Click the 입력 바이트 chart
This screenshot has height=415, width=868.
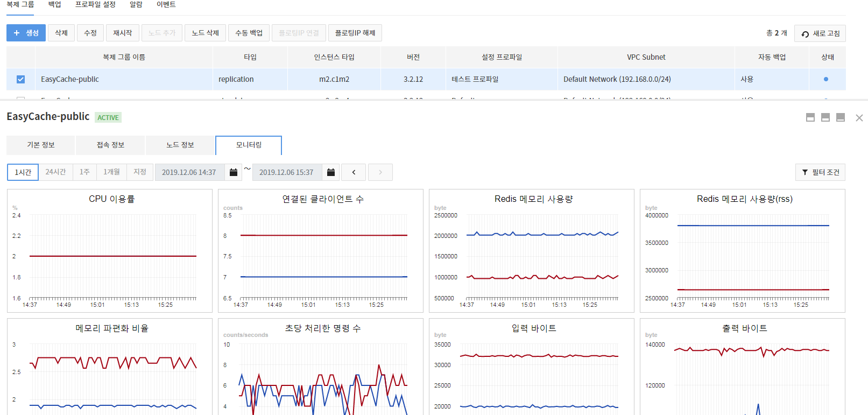532,367
